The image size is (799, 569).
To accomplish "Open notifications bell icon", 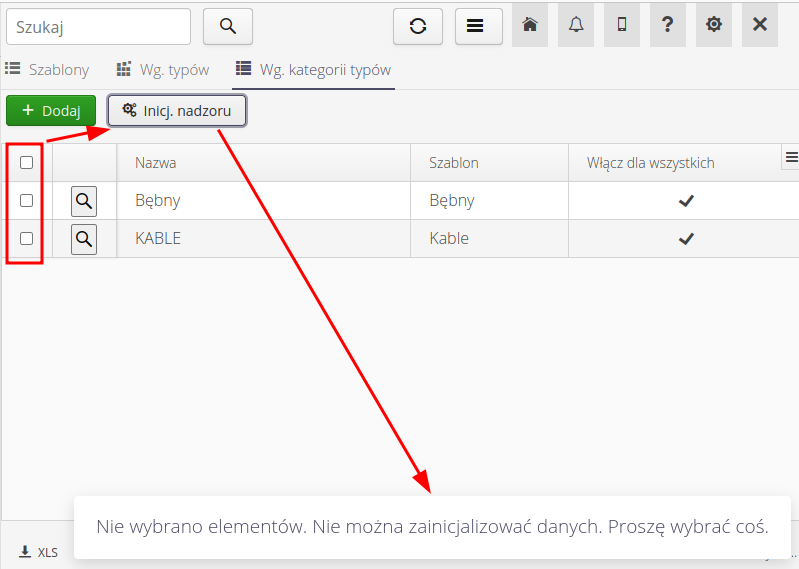I will coord(576,25).
